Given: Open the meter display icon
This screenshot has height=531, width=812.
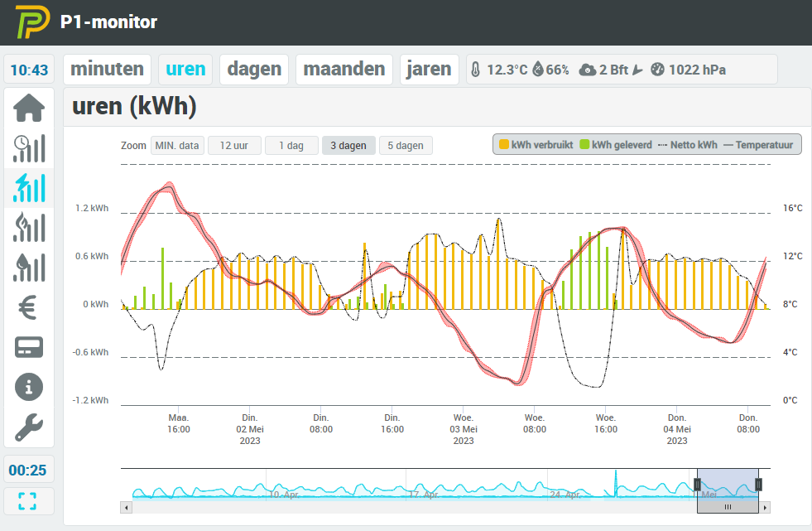Looking at the screenshot, I should 29,348.
